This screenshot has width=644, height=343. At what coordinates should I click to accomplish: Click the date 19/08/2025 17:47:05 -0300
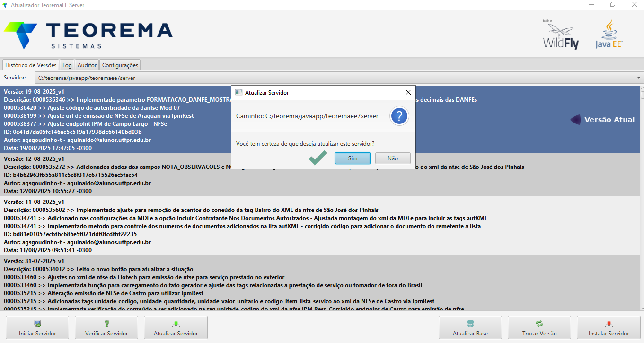(x=48, y=148)
